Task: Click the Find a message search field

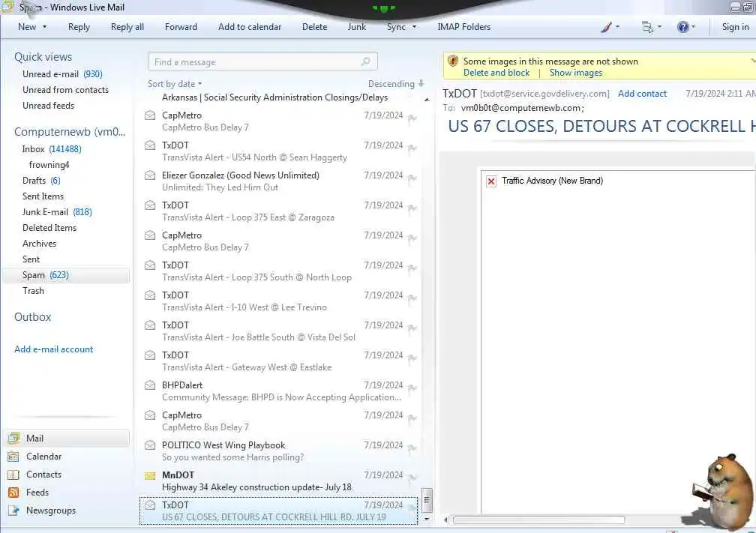Action: [x=262, y=61]
